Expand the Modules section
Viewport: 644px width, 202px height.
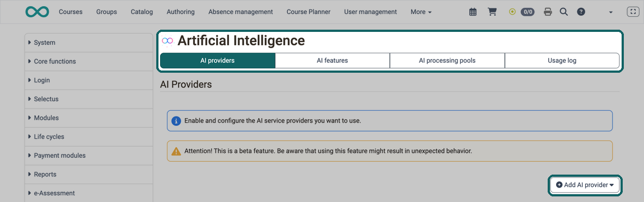[x=88, y=118]
